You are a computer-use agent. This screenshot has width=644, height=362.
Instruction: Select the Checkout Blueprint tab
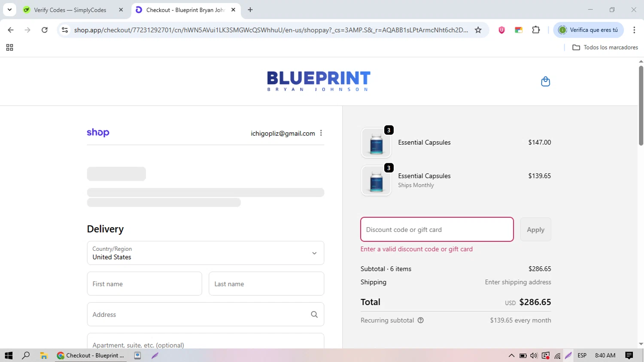point(185,10)
